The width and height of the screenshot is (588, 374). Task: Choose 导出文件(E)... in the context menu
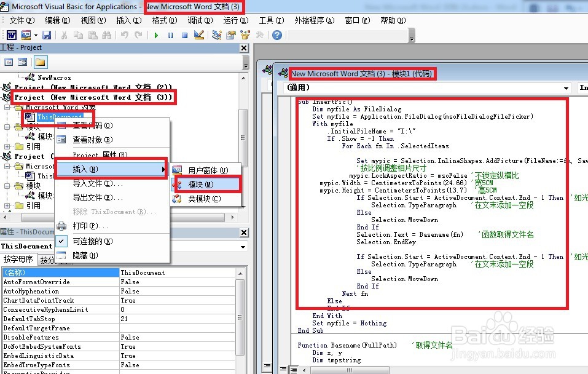[112, 197]
